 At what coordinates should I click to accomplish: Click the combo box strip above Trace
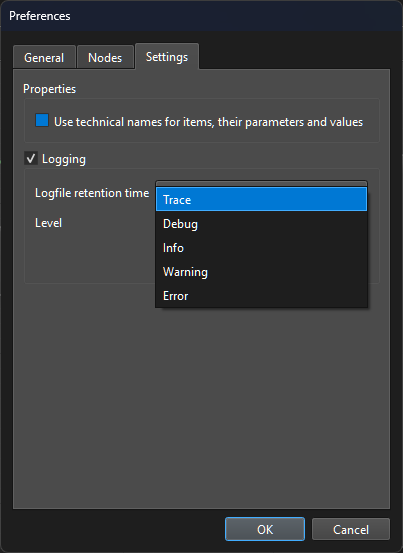pos(261,183)
